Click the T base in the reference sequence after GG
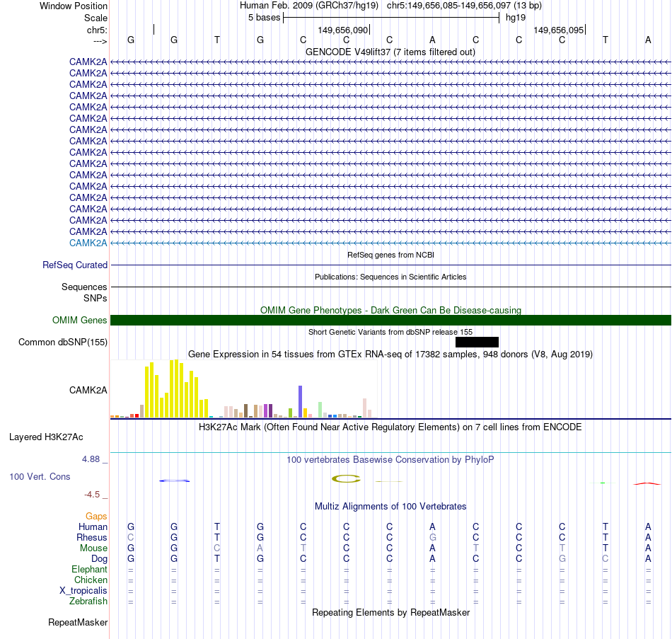The width and height of the screenshot is (672, 639). 217,40
